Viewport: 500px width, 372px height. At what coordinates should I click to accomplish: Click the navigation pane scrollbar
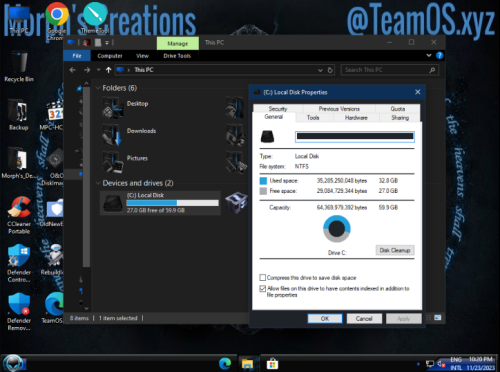click(86, 177)
